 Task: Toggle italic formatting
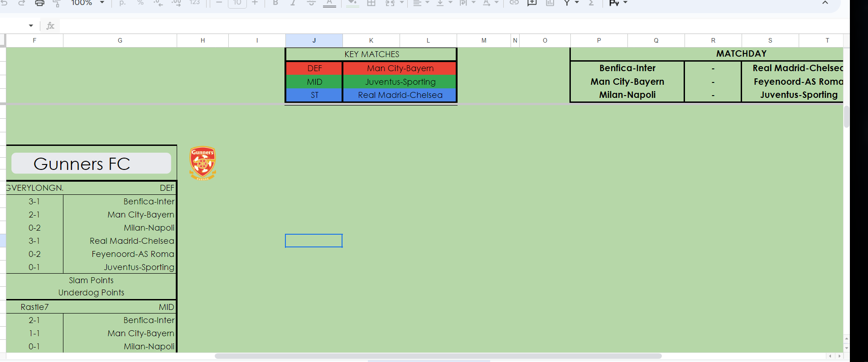[x=293, y=3]
